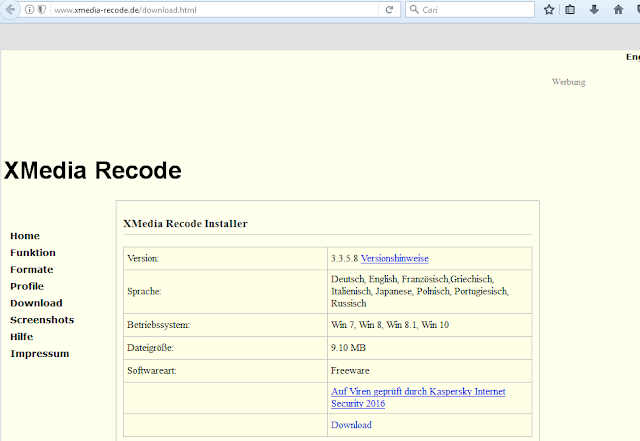Open the Home sidebar menu item
The image size is (640, 441).
[x=25, y=236]
